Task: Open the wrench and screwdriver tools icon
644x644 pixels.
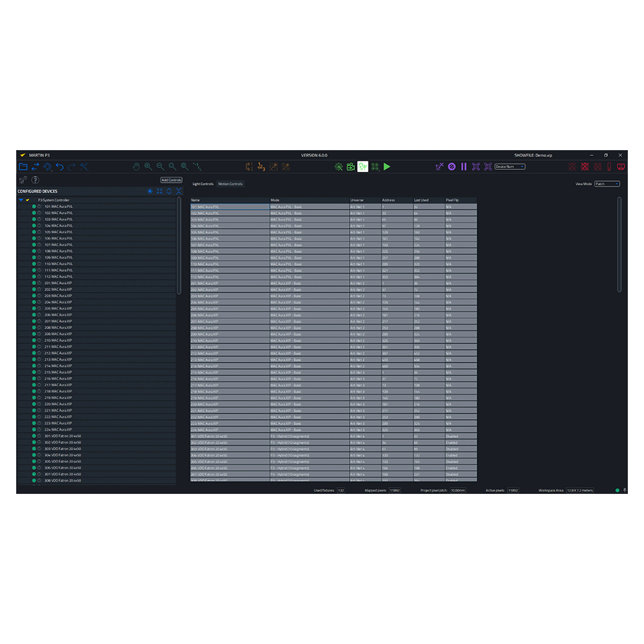Action: point(84,167)
